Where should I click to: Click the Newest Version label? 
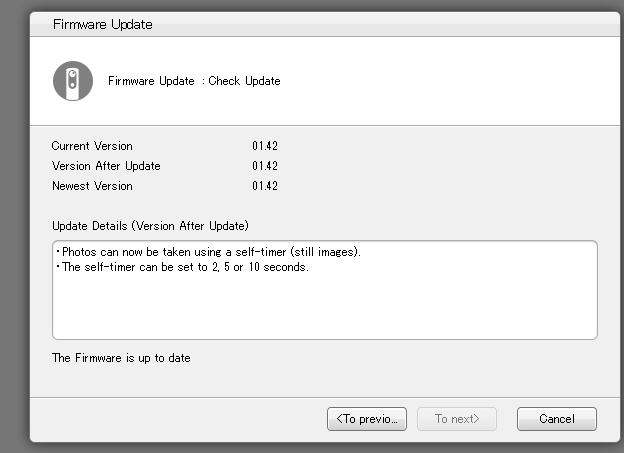tap(92, 186)
